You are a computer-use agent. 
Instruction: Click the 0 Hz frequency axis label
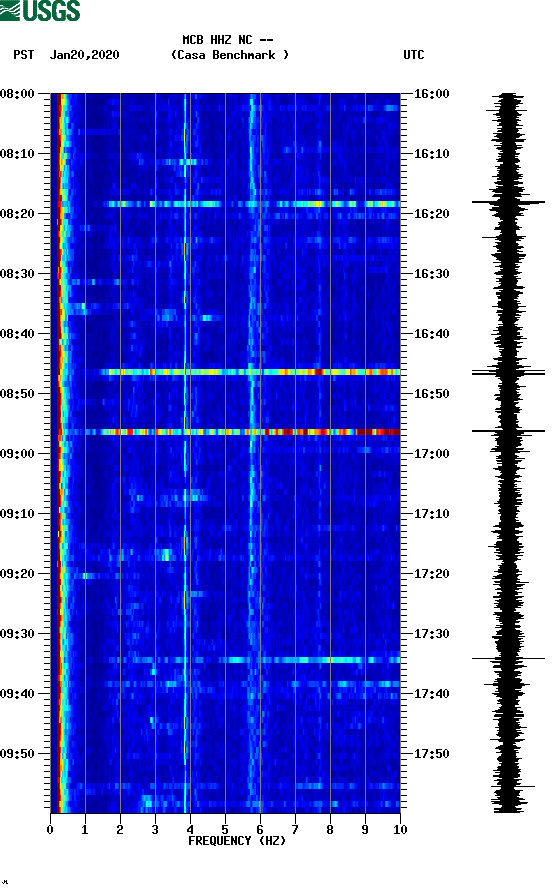tap(50, 830)
